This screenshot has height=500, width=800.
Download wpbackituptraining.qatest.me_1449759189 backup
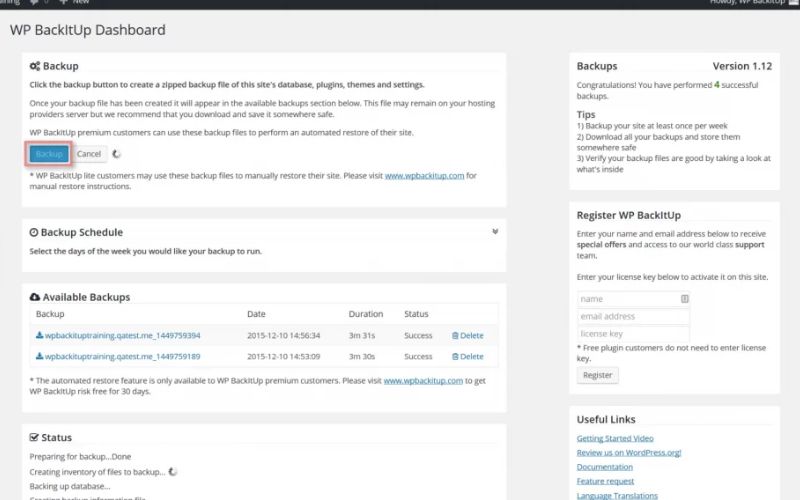pyautogui.click(x=122, y=356)
